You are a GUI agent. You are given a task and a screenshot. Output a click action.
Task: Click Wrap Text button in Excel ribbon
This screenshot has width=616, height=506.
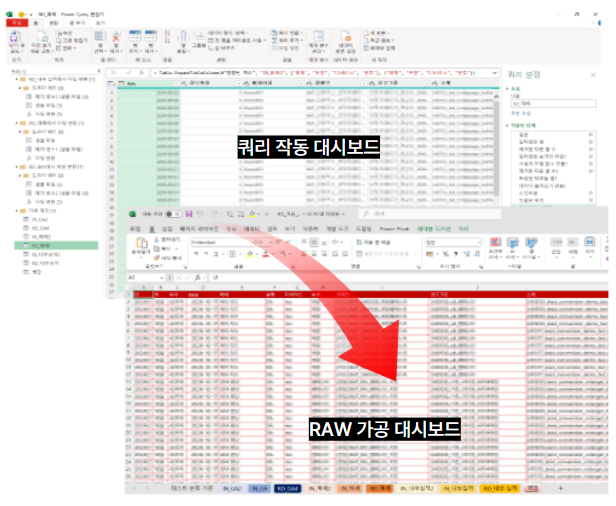[x=373, y=242]
